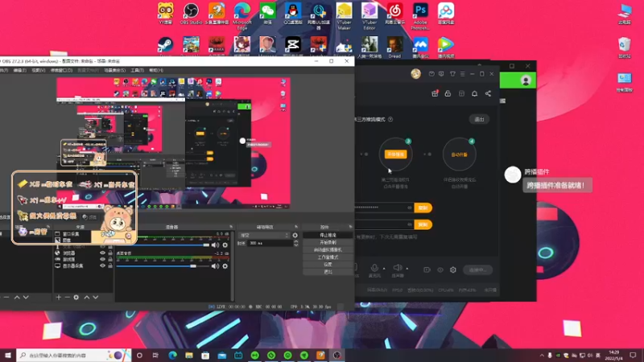Expand speaker options arrow in streaming app

point(407,269)
